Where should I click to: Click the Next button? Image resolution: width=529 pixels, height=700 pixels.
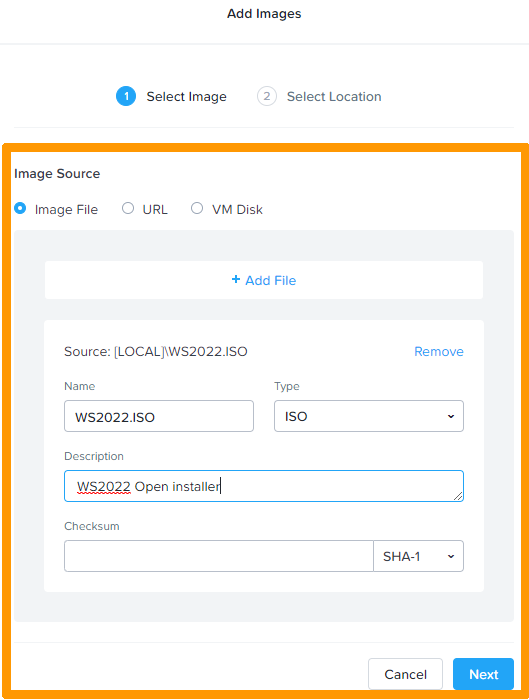click(x=483, y=674)
